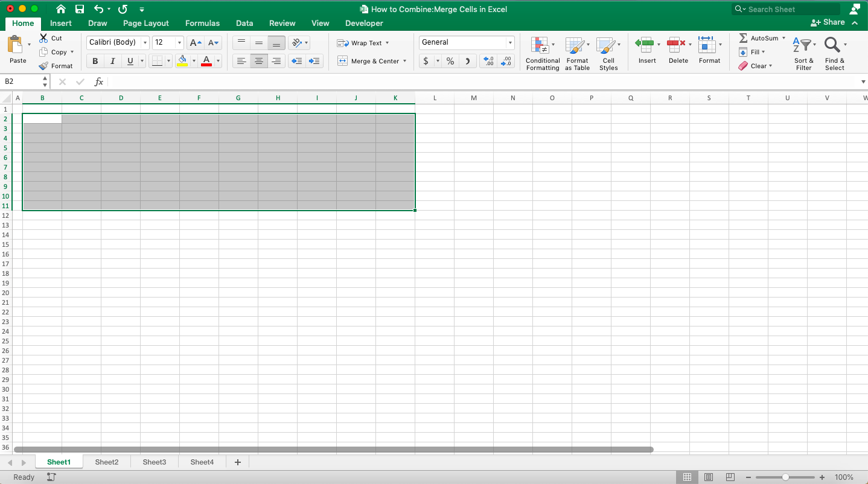
Task: Click the Insert cells icon
Action: [x=645, y=44]
